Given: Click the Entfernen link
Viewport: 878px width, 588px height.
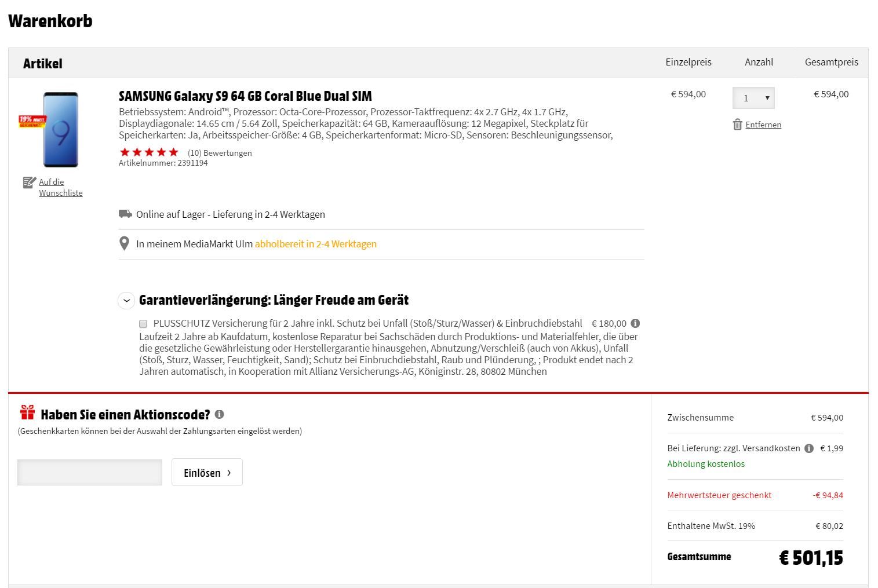Looking at the screenshot, I should pyautogui.click(x=763, y=125).
